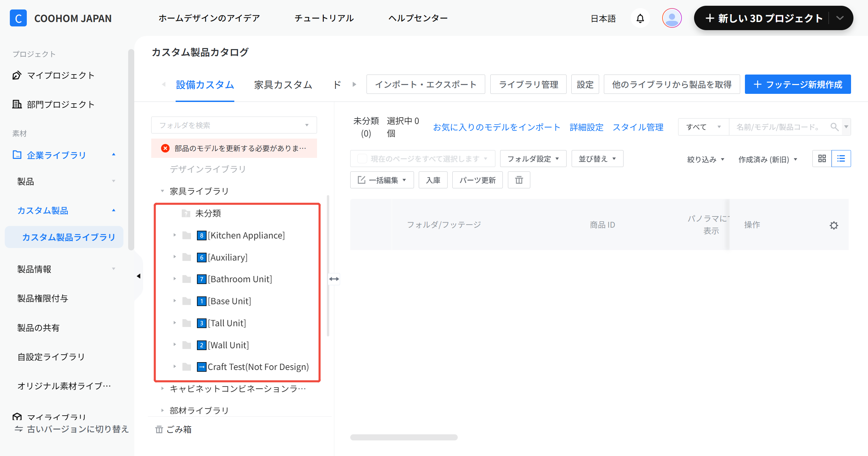
Task: Expand the 部材ライブラリ node
Action: (162, 410)
